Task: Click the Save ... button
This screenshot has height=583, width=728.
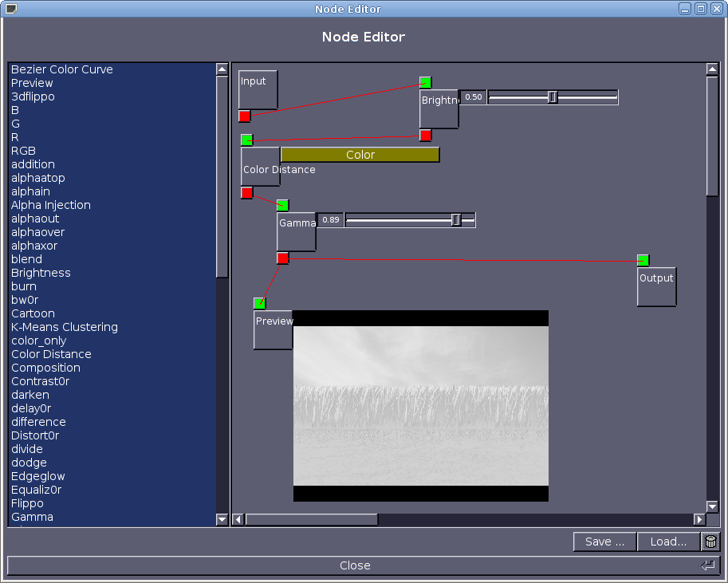Action: pyautogui.click(x=604, y=542)
